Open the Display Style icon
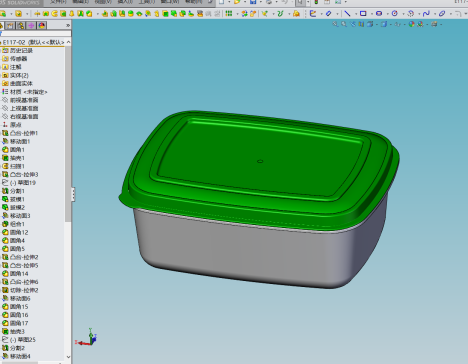The image size is (468, 364). point(384,24)
